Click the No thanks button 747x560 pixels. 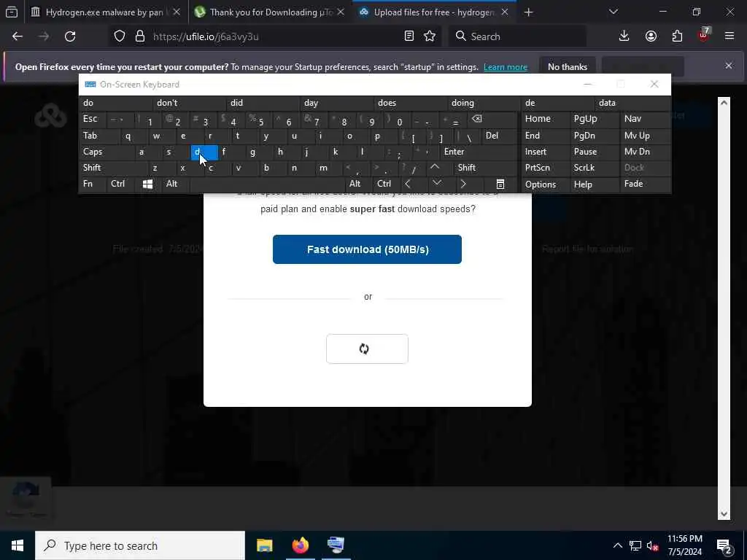[568, 67]
